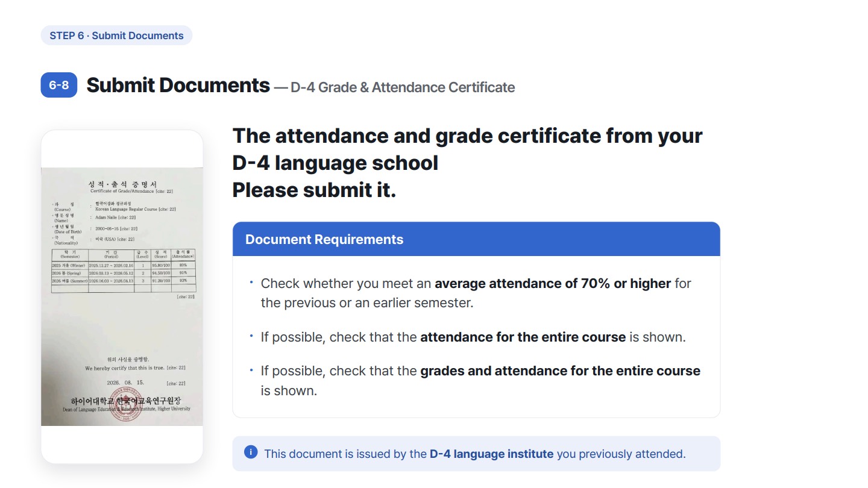The height and width of the screenshot is (488, 868).
Task: Click the blue info icon in the notice banner
Action: click(x=251, y=452)
